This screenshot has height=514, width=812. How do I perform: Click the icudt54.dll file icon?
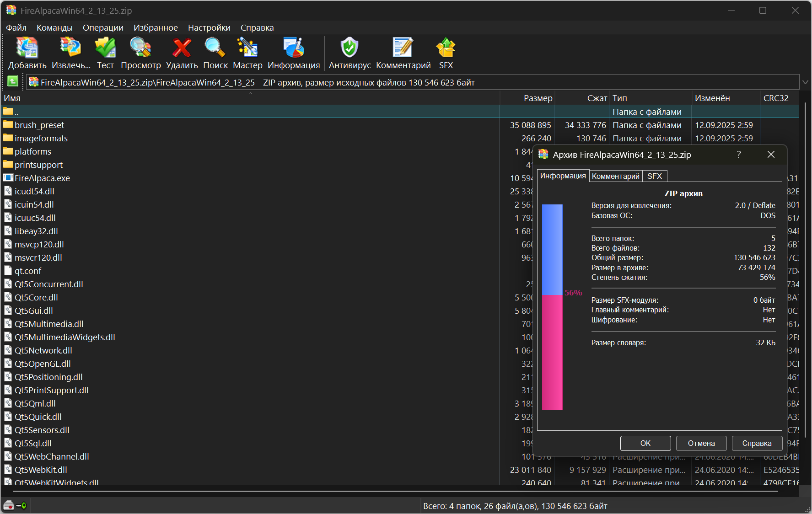click(8, 191)
